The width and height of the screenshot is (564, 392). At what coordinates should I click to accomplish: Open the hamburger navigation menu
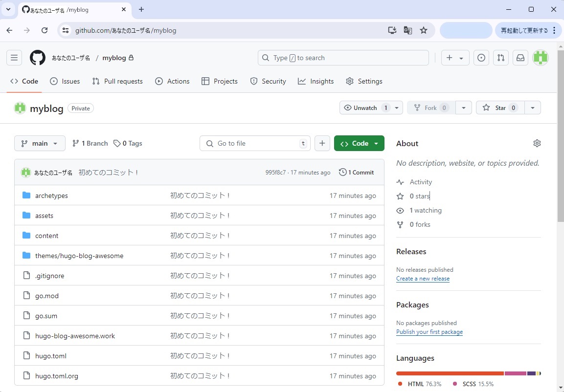pyautogui.click(x=14, y=58)
